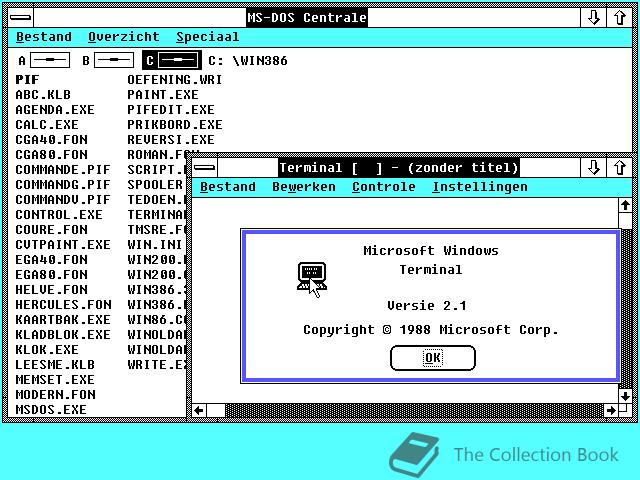Click Terminal horizontal scrollbar left arrow
Image resolution: width=640 pixels, height=480 pixels.
click(199, 410)
